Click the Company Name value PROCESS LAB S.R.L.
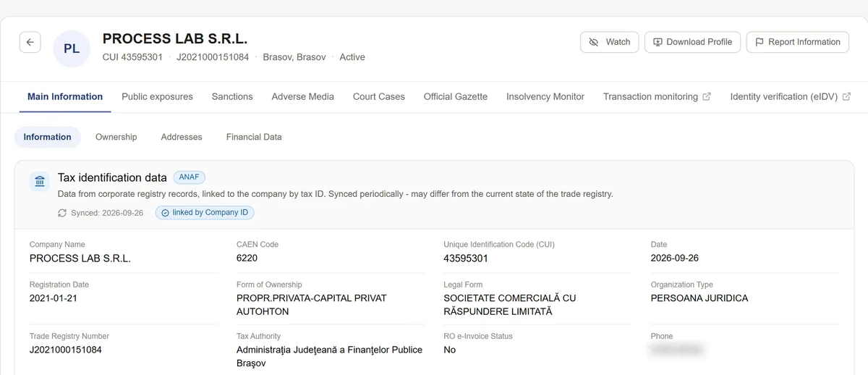Viewport: 868px width, 375px height. (x=80, y=258)
